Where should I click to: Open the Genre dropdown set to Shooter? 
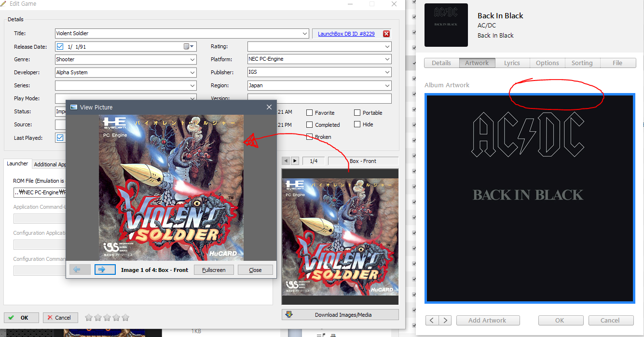pyautogui.click(x=192, y=60)
